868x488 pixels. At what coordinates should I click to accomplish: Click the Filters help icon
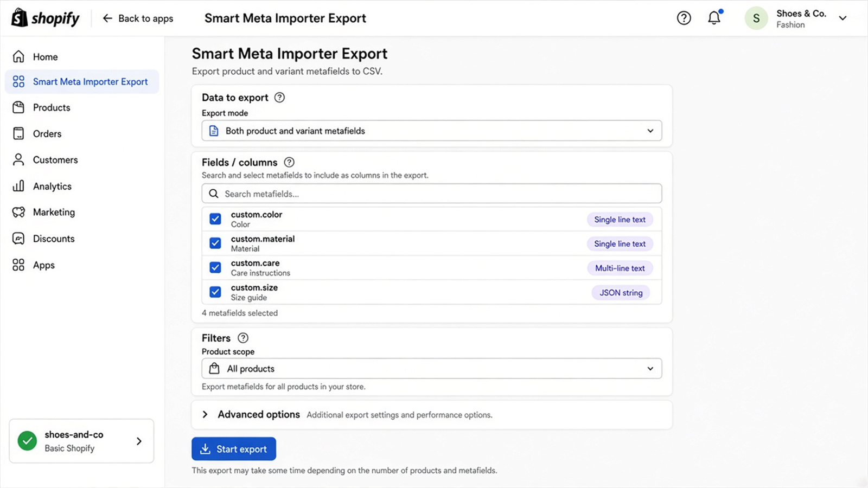pos(243,338)
